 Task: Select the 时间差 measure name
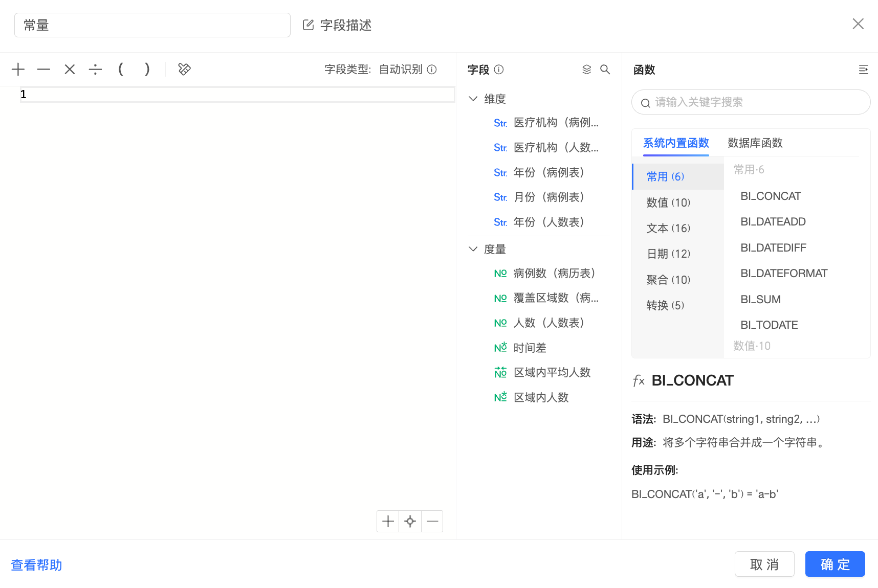tap(530, 348)
